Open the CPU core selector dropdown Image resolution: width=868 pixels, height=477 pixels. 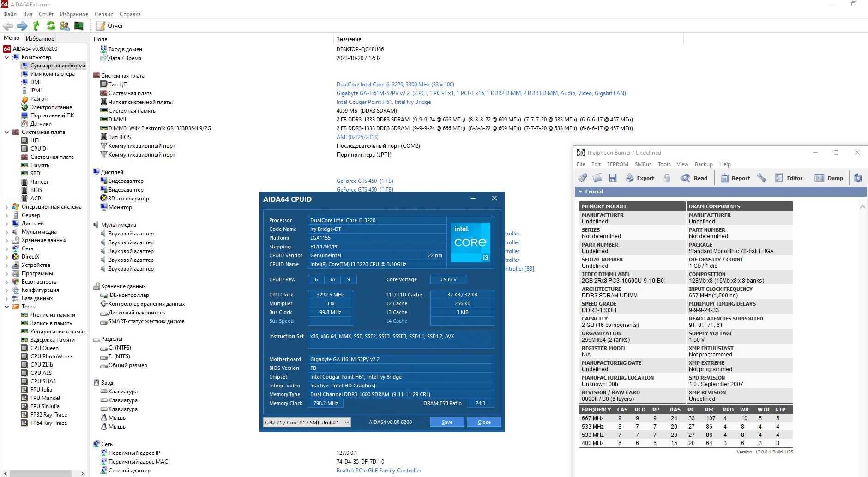coord(307,423)
